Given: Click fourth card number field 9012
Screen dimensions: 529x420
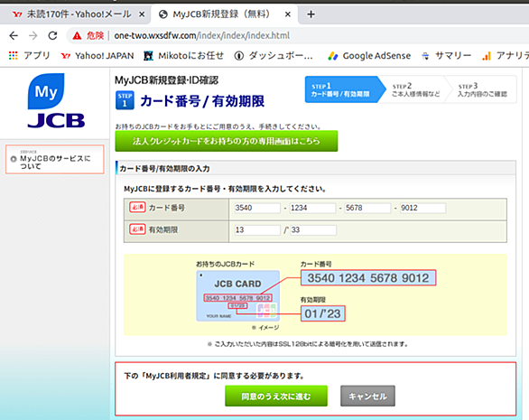Looking at the screenshot, I should 422,208.
